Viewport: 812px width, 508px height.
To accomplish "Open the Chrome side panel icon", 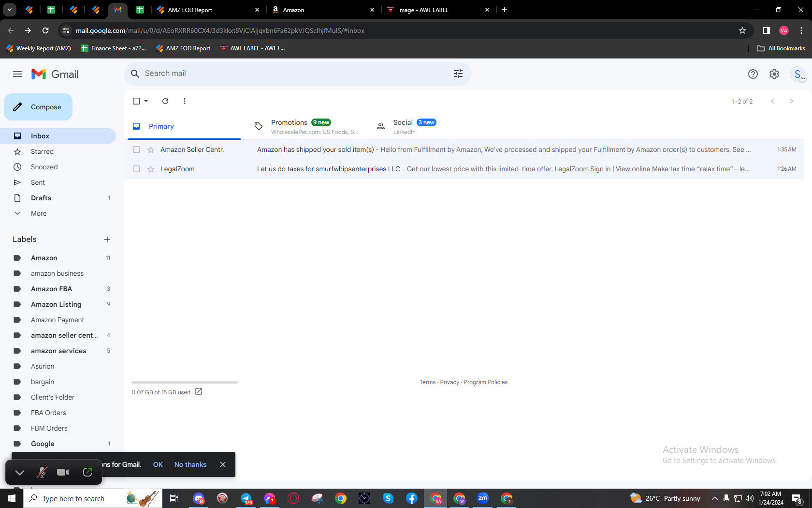I will (x=766, y=30).
